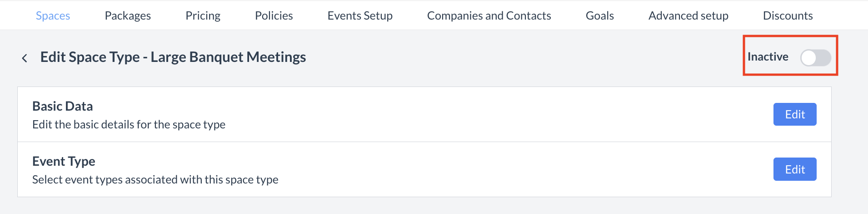This screenshot has height=214, width=868.
Task: Click the white knob of the status switch
Action: tap(809, 58)
